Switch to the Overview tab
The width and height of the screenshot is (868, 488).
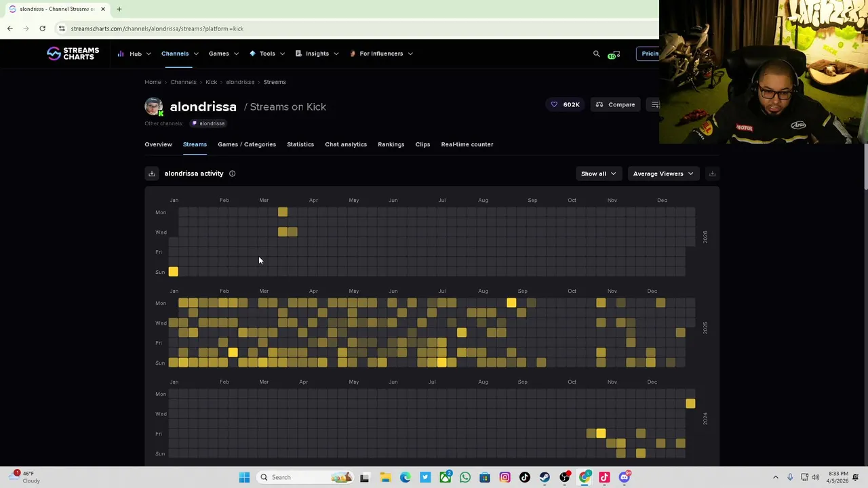(x=158, y=144)
